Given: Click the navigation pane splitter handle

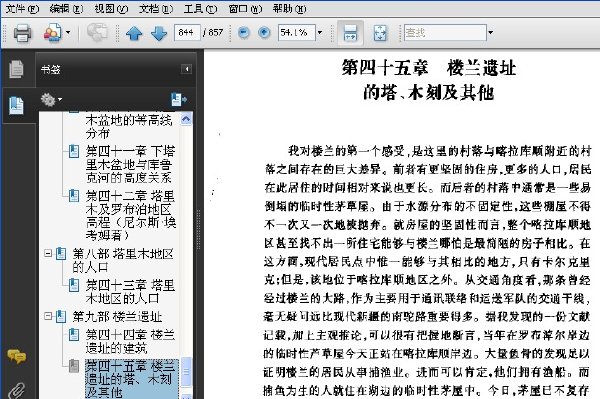Looking at the screenshot, I should click(199, 230).
